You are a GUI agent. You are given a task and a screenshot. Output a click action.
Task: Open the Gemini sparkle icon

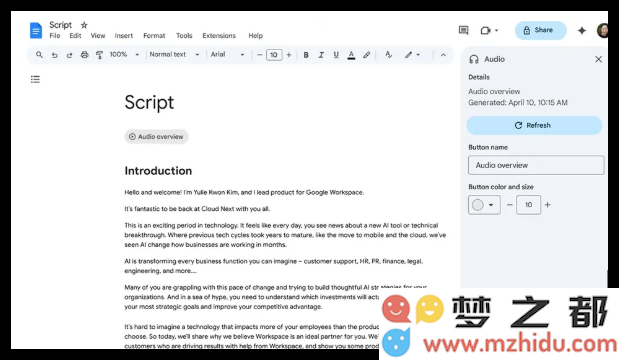(x=581, y=30)
